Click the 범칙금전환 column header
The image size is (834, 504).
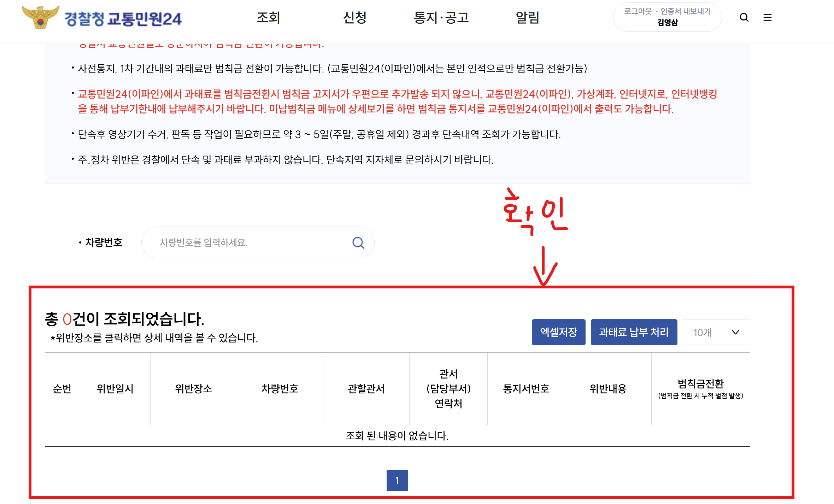[x=700, y=384]
